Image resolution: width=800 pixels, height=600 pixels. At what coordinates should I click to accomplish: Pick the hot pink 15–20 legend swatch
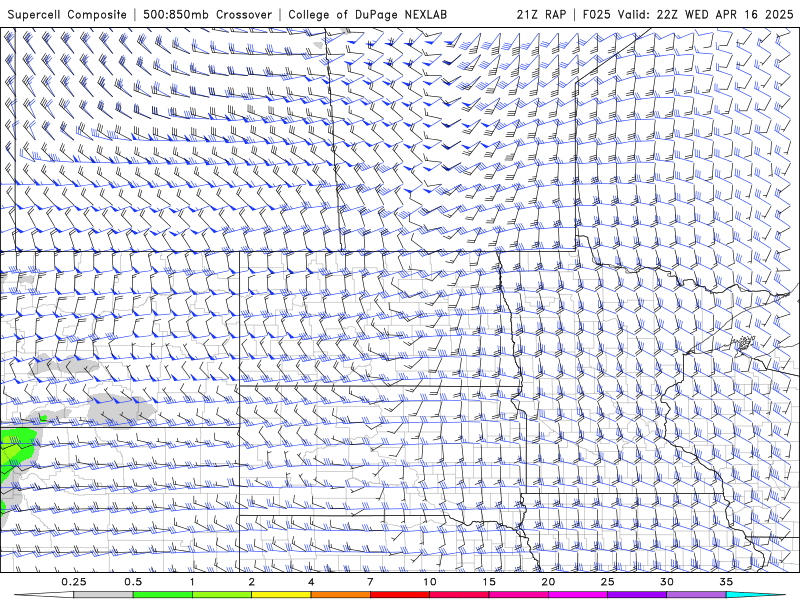(x=518, y=595)
